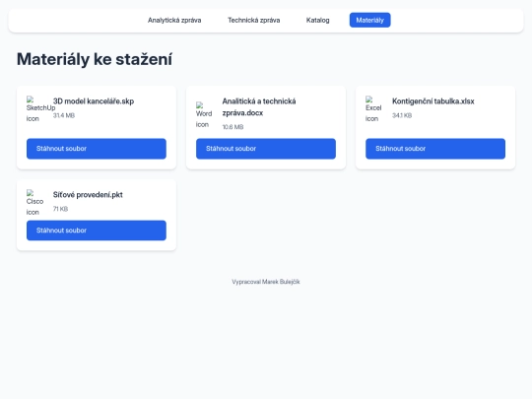Click the Vypracoval Marek Bulejčík footer
532x399 pixels.
(266, 282)
